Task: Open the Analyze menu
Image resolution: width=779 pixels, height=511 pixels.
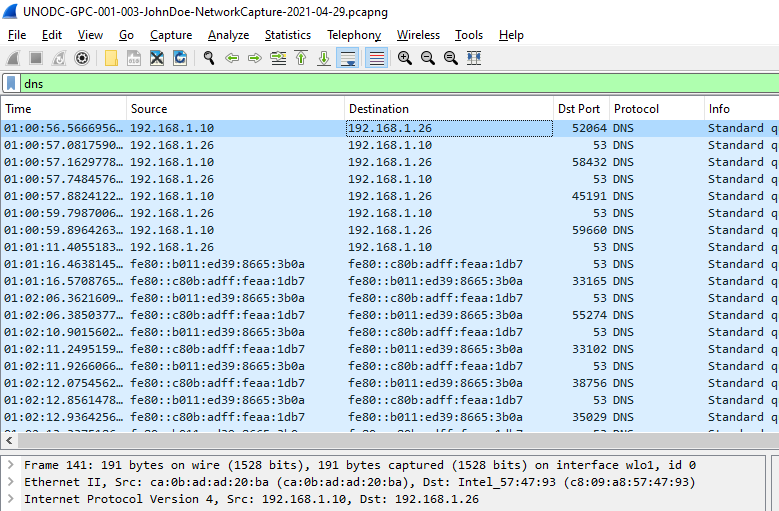Action: (x=228, y=35)
